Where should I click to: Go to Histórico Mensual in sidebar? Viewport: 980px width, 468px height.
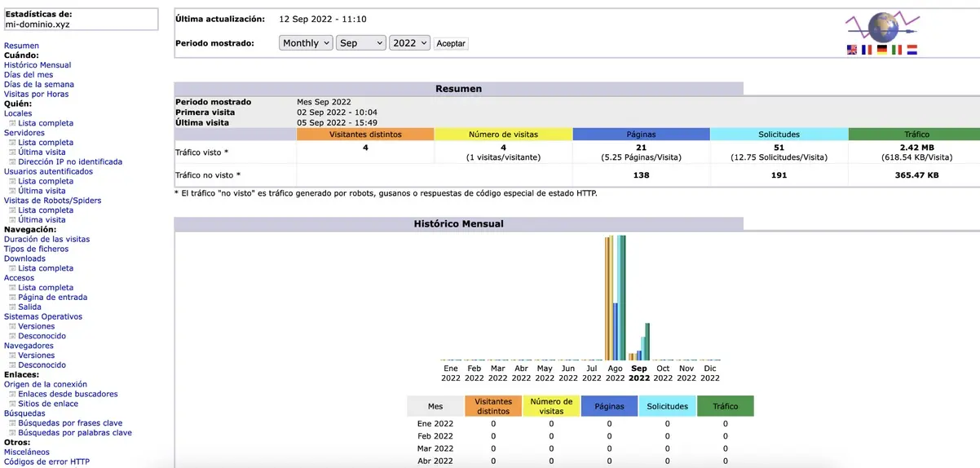pyautogui.click(x=38, y=65)
